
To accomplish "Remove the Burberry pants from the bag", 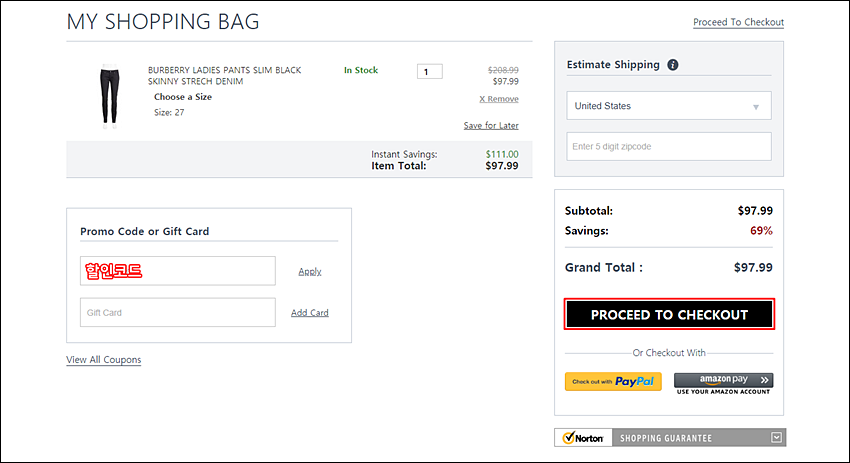I will pos(499,99).
